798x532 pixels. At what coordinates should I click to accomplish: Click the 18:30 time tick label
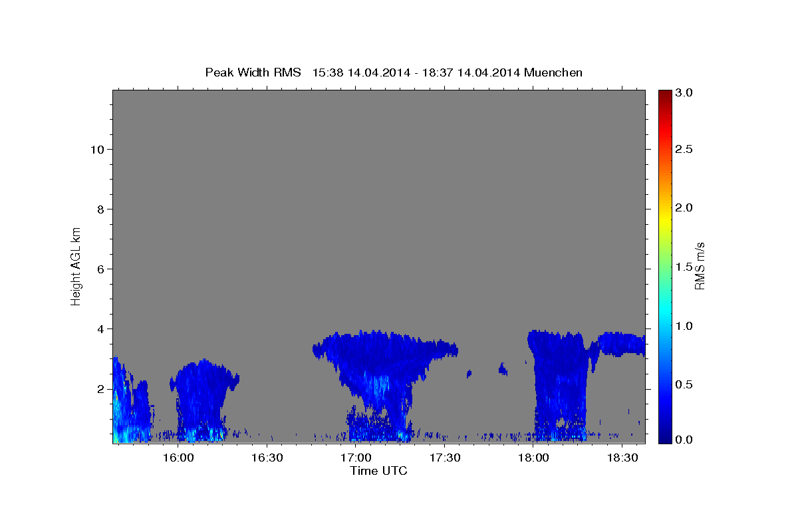[x=622, y=458]
